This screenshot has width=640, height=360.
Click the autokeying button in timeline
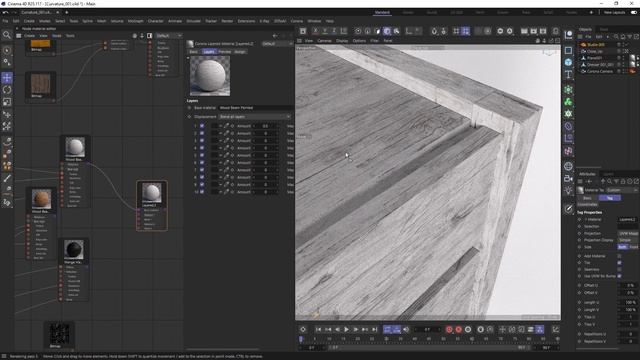458,329
